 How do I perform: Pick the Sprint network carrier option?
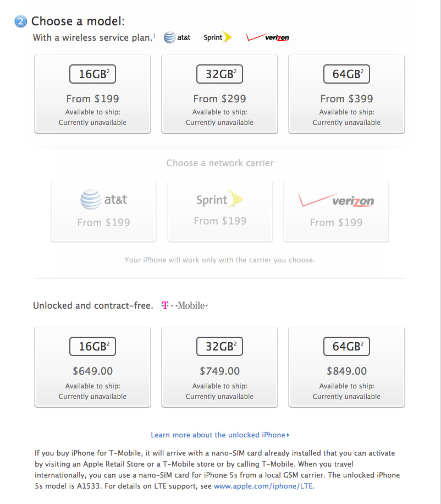tap(220, 211)
